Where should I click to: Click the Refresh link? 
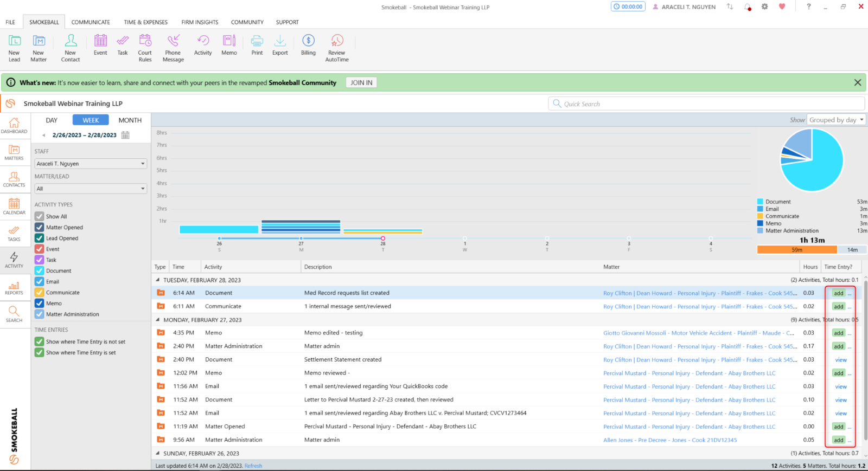[x=253, y=466]
